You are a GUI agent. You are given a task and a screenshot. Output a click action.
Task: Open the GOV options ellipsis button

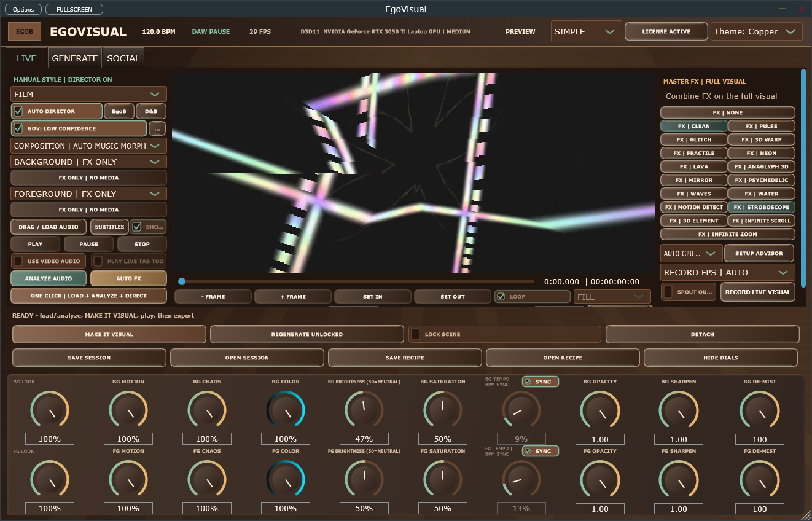157,128
